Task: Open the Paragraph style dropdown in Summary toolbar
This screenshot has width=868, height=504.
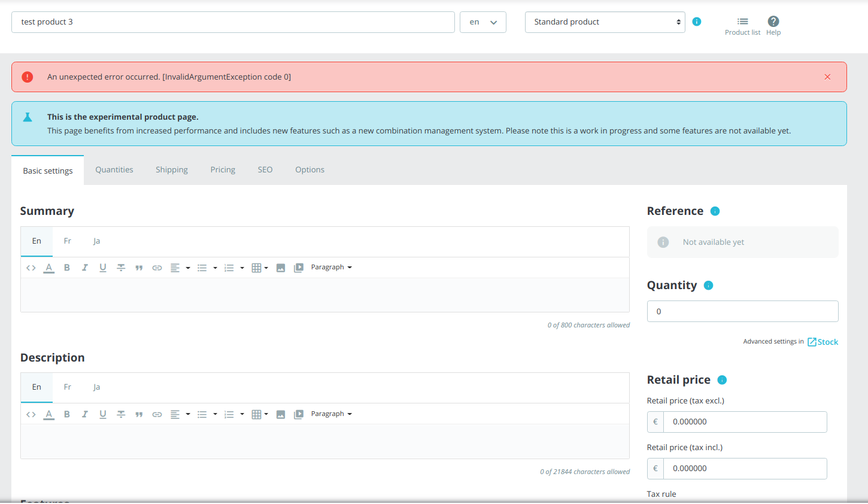Action: tap(331, 267)
